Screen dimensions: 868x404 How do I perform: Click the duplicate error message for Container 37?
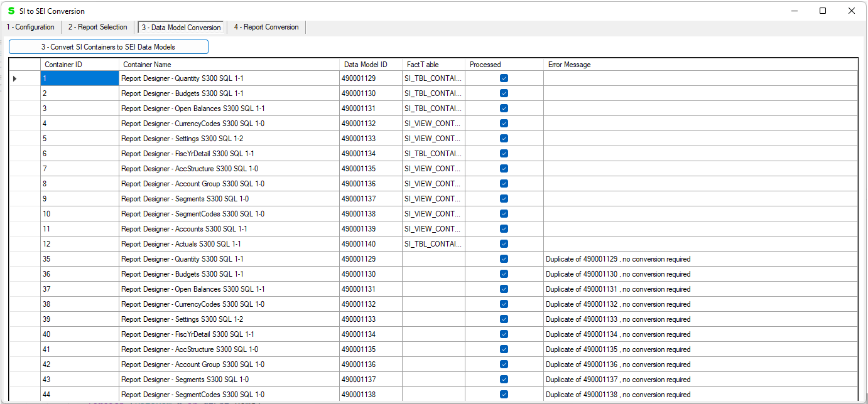(618, 289)
